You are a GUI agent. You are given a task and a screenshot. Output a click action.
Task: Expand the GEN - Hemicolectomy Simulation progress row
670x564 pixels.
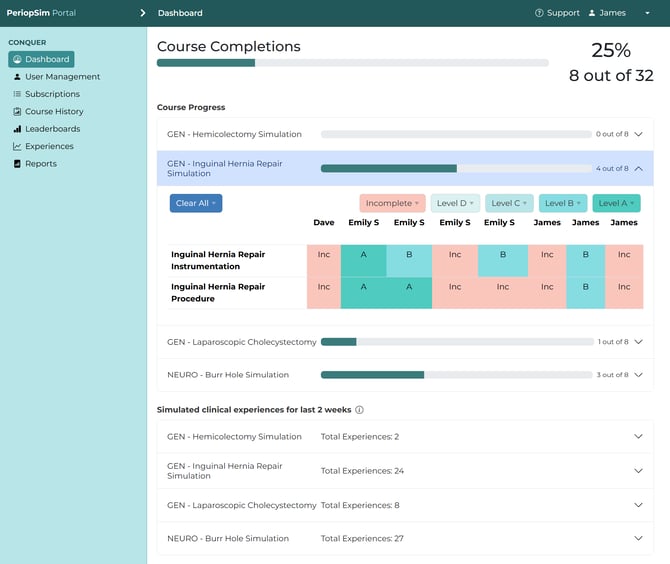[x=638, y=134]
